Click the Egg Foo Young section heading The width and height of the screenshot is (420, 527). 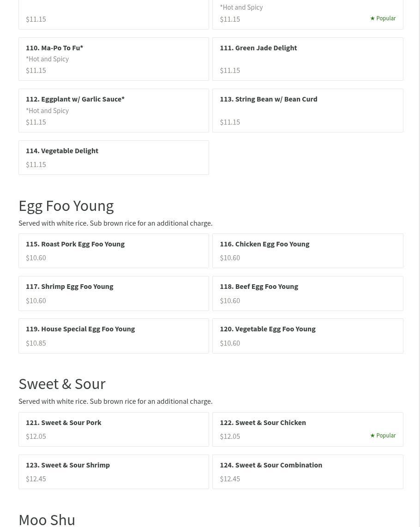tap(66, 205)
